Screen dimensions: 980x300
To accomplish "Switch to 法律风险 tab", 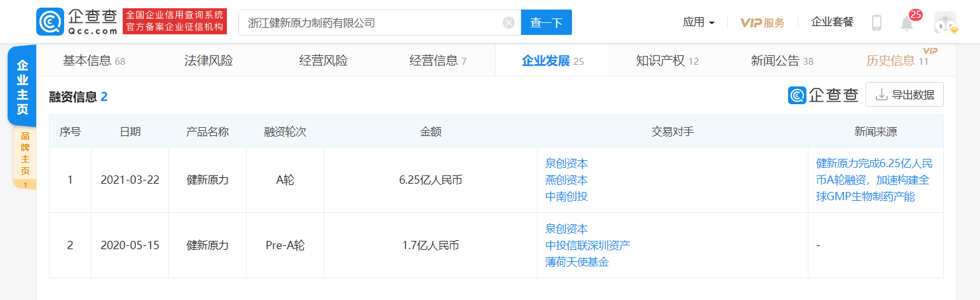I will click(208, 61).
